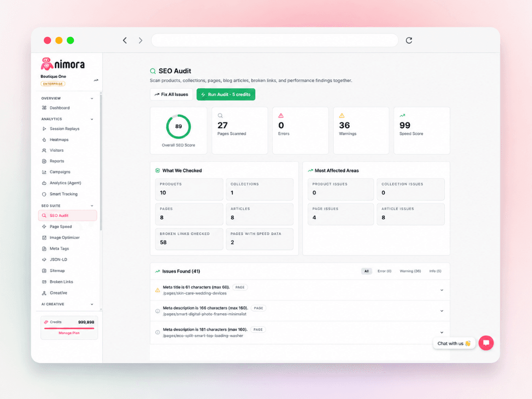Click the Pages Scanned magnifier icon
532x399 pixels.
coord(220,116)
